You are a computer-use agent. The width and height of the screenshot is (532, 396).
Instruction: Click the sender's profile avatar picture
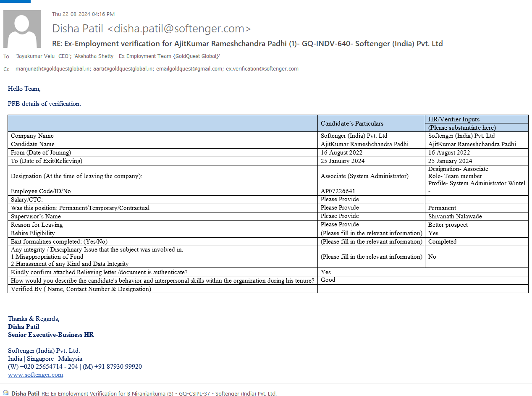(22, 29)
